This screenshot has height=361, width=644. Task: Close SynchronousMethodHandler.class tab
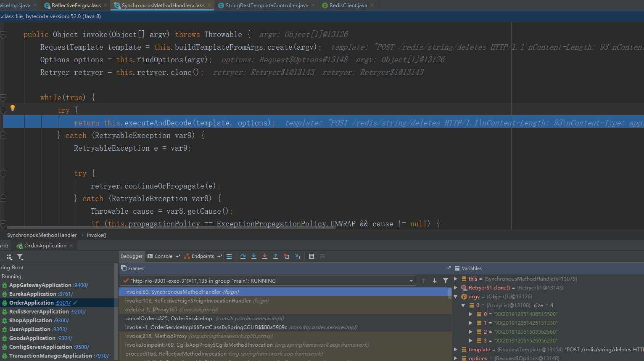coord(210,5)
